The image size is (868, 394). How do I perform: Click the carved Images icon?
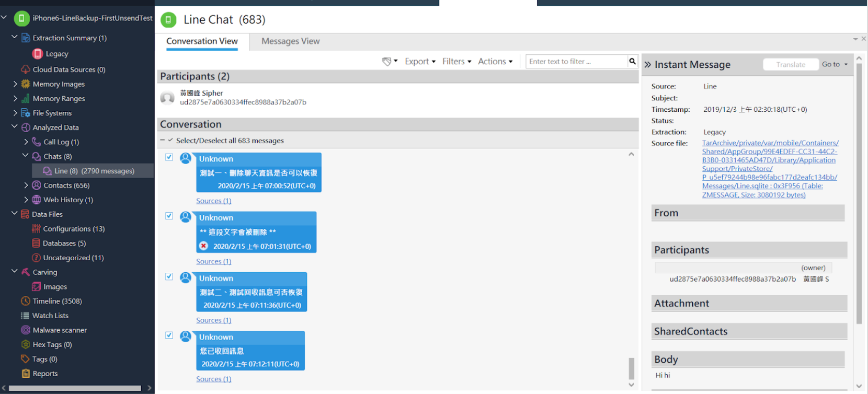pyautogui.click(x=36, y=287)
